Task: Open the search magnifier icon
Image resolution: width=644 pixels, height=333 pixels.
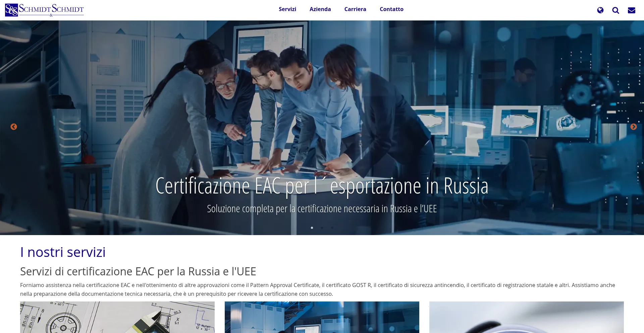Action: (615, 10)
